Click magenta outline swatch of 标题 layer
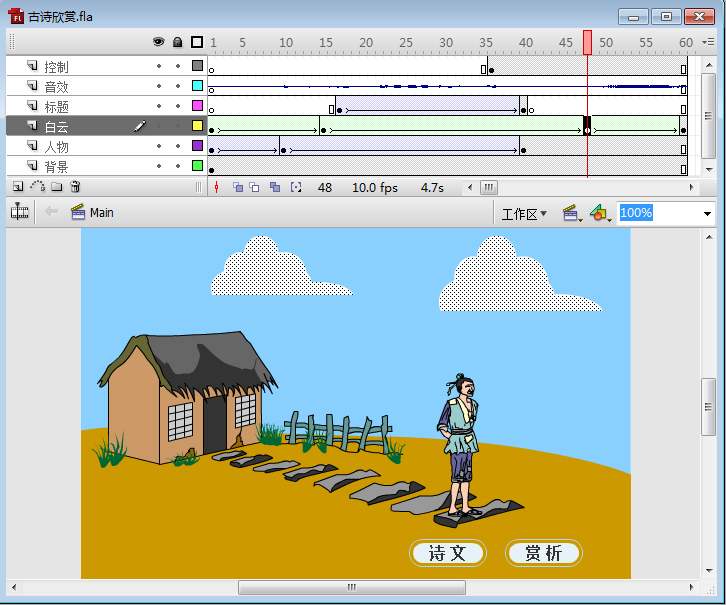This screenshot has height=605, width=726. pos(197,106)
